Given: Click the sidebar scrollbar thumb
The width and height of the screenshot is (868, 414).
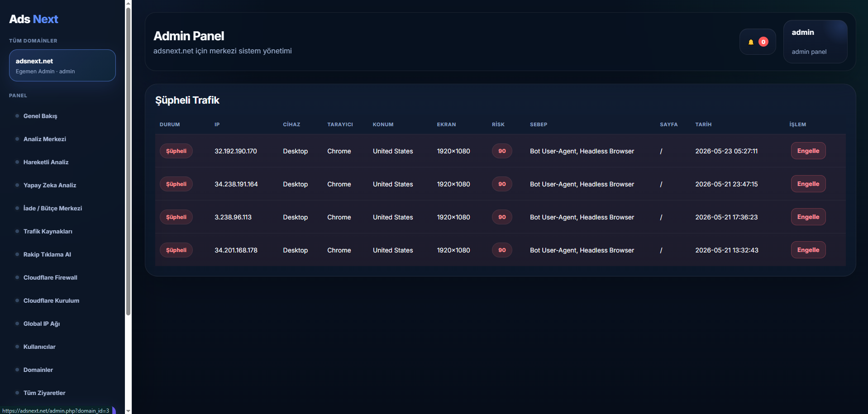Looking at the screenshot, I should click(128, 161).
